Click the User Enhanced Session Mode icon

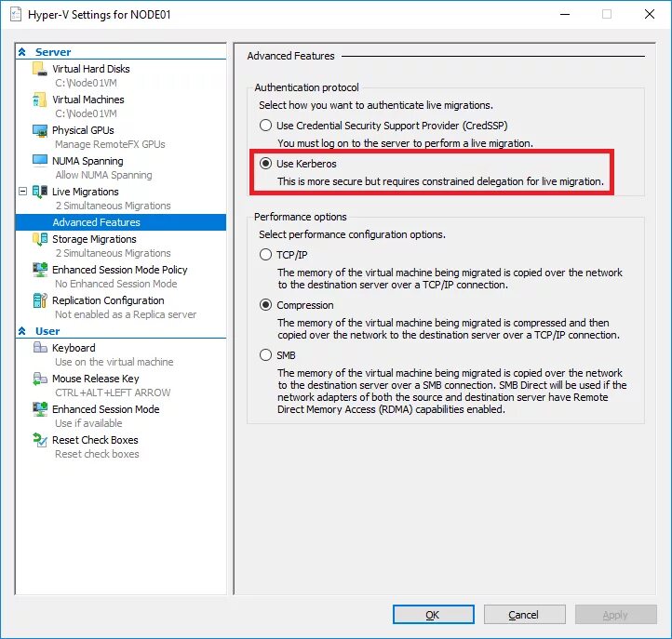40,409
